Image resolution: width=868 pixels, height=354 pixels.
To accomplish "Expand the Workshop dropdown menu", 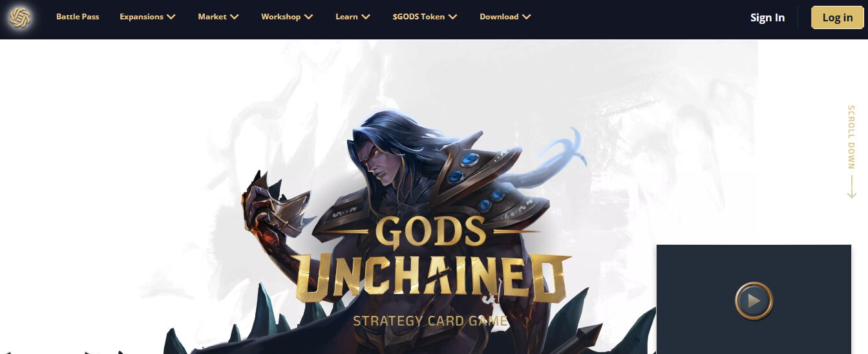I will click(287, 17).
